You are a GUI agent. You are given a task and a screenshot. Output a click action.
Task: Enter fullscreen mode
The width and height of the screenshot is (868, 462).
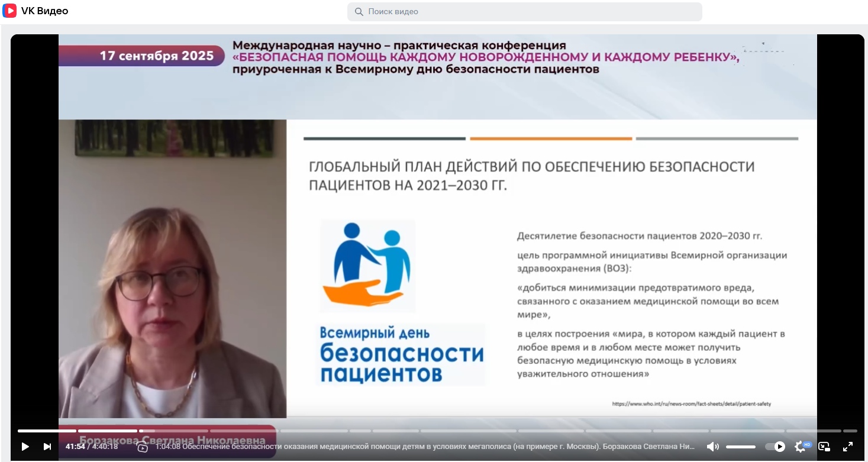pyautogui.click(x=847, y=447)
